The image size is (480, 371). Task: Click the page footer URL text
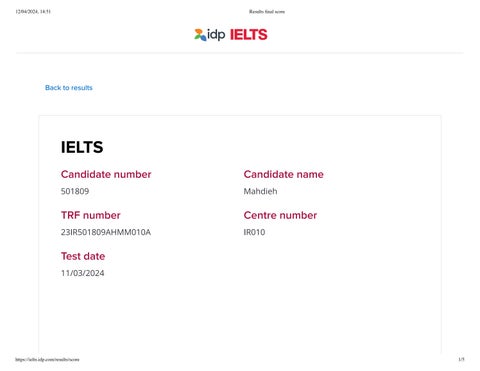click(47, 359)
